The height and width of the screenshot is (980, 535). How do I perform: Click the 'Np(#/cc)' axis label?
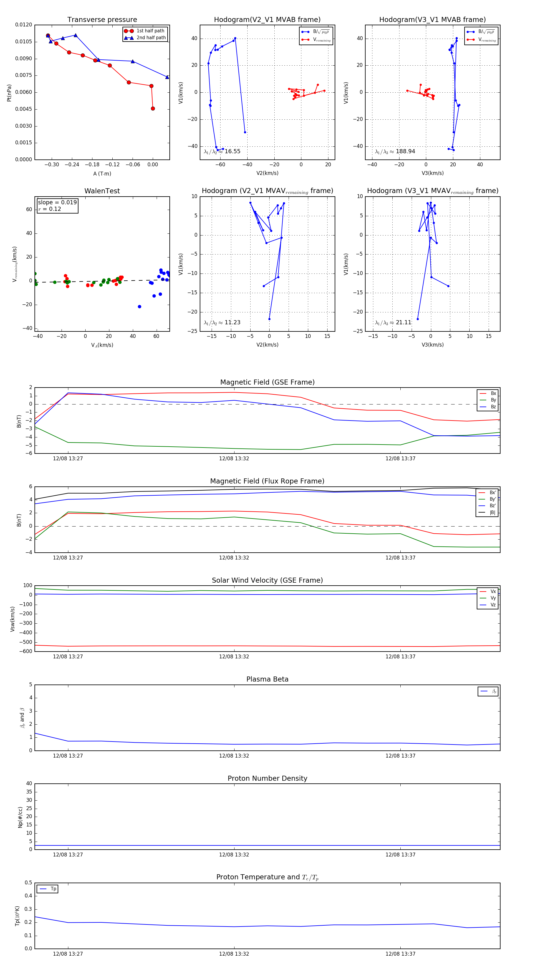(20, 817)
